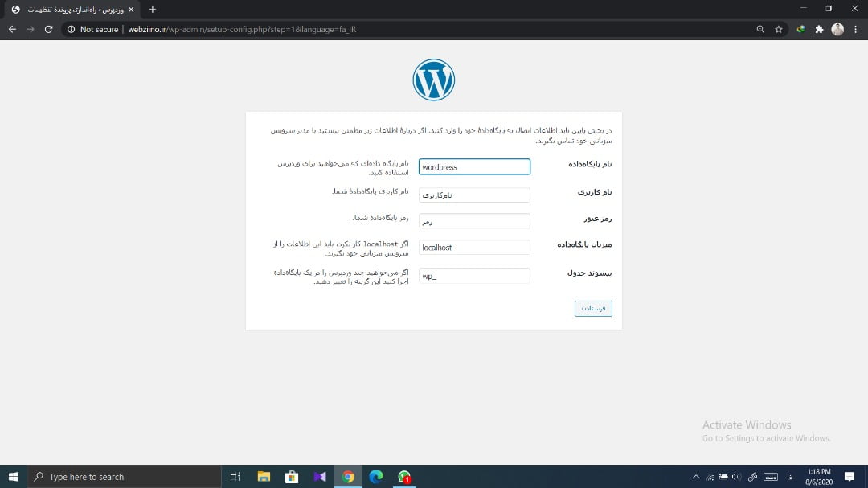Viewport: 868px width, 488px height.
Task: Click the WordPress logo
Action: (x=433, y=80)
